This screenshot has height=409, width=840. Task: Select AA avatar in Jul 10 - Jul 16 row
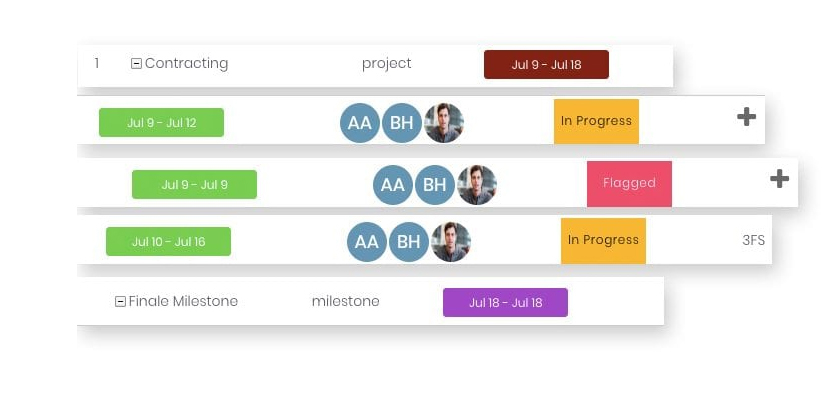pyautogui.click(x=366, y=242)
